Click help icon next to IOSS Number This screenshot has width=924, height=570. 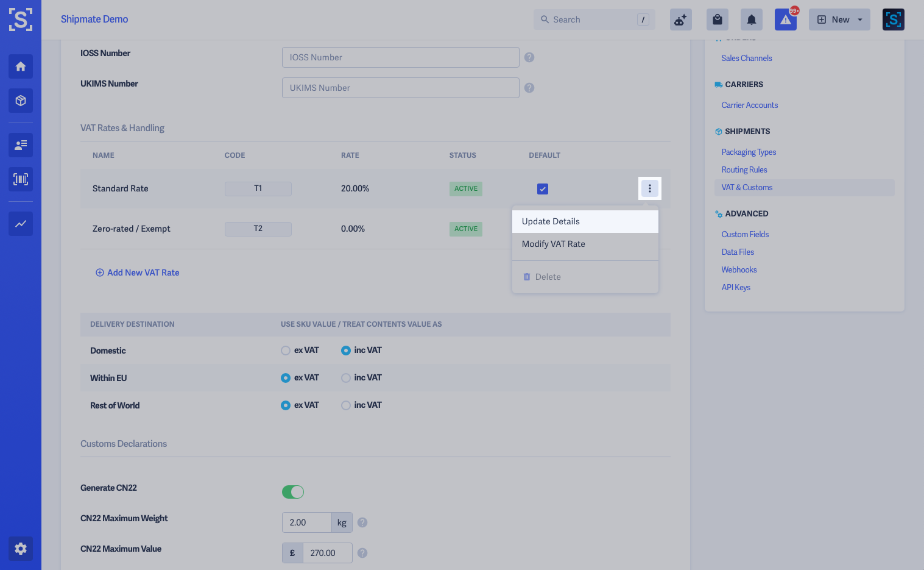coord(529,57)
